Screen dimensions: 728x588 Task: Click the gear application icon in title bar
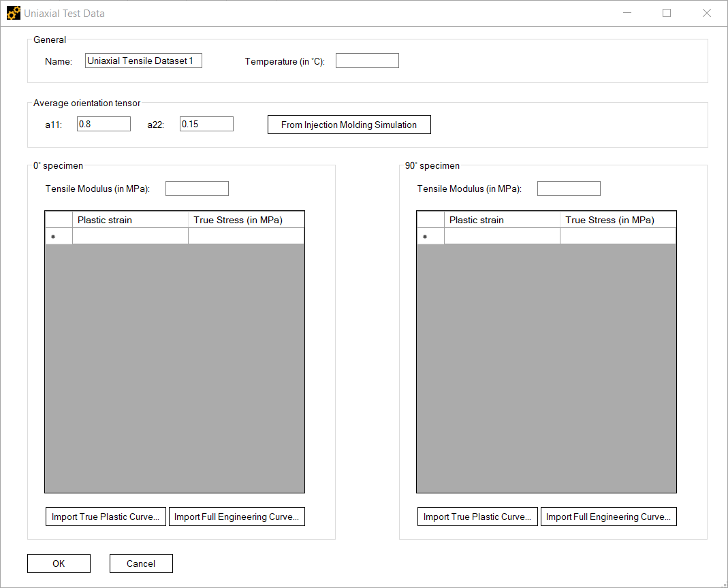tap(12, 12)
